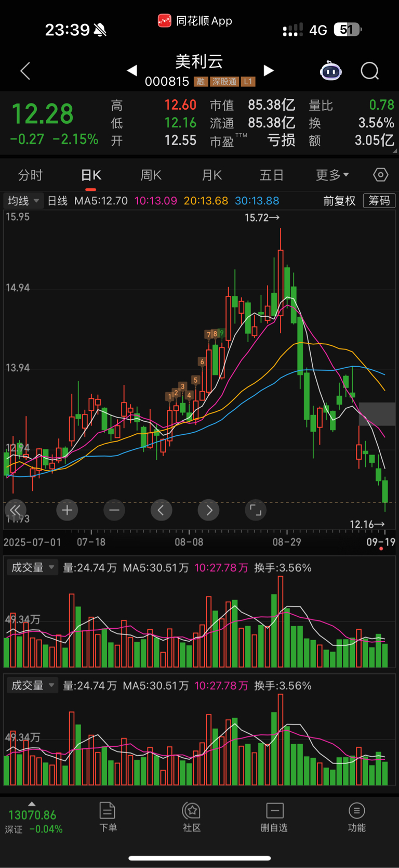Tap the 融 margin badge
Screen dimensions: 399x868
click(201, 82)
